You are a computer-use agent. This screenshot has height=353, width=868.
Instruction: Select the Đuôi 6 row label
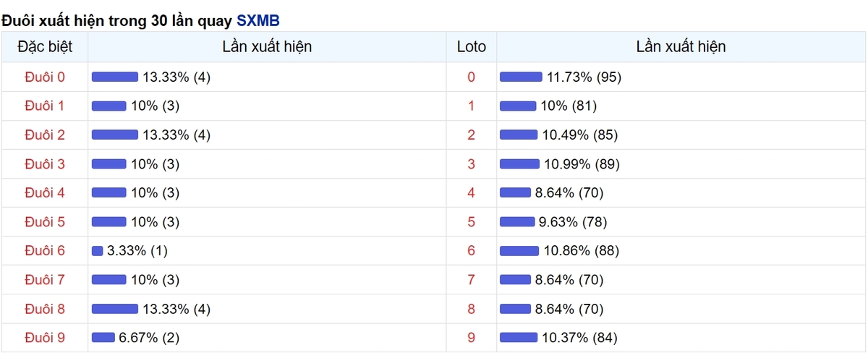point(45,251)
